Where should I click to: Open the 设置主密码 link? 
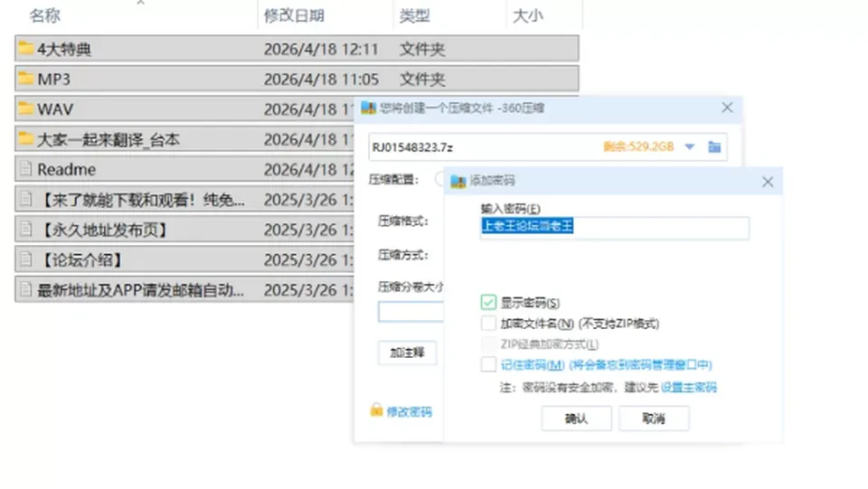(x=689, y=387)
